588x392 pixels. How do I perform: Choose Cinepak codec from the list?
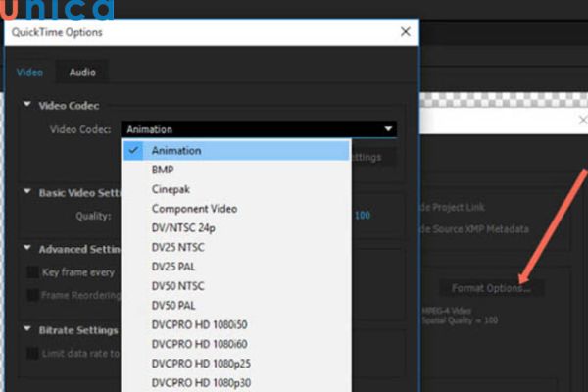coord(237,189)
